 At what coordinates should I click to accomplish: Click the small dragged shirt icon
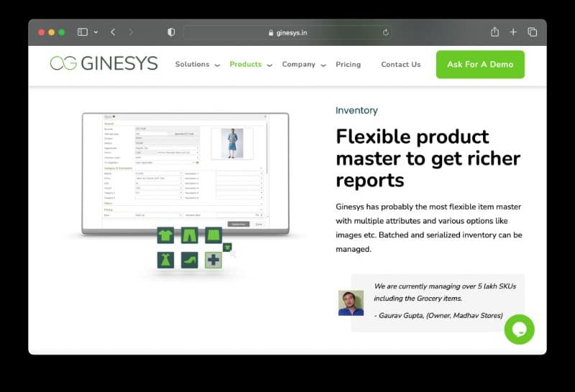[227, 248]
